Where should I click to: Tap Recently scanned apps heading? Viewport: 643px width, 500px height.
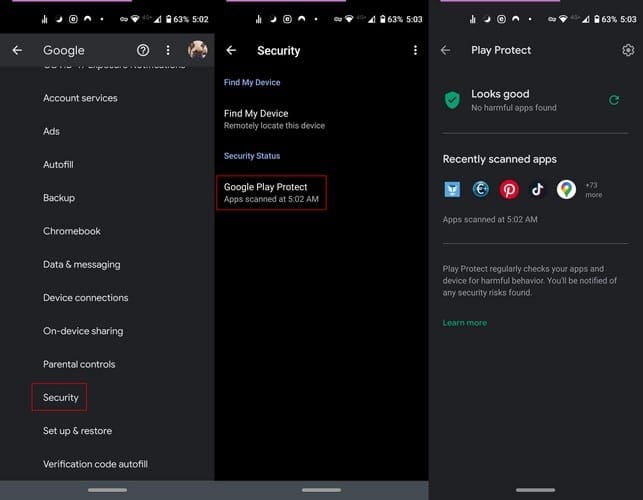pos(499,159)
